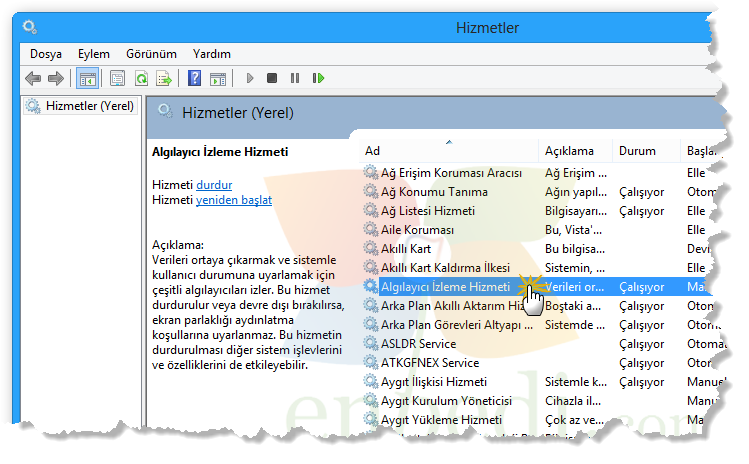Click Çalışıyor status of Aygıt İlişkisi Hizmeti
Viewport: 749px width, 464px height.
[642, 382]
